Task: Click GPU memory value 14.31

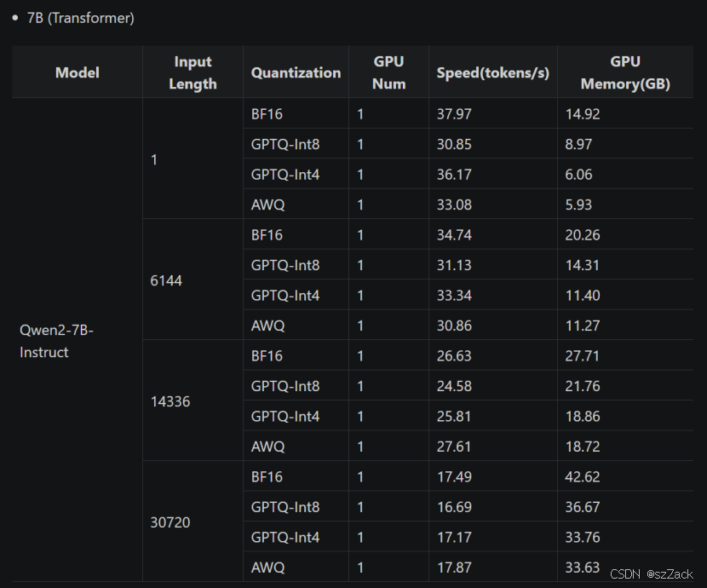Action: click(x=583, y=265)
